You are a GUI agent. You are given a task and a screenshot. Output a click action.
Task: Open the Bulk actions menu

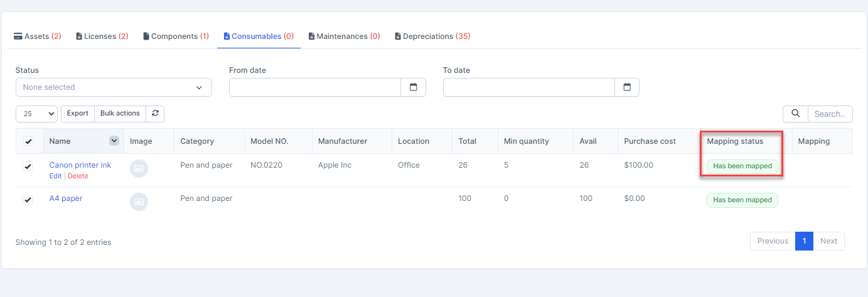click(x=120, y=114)
